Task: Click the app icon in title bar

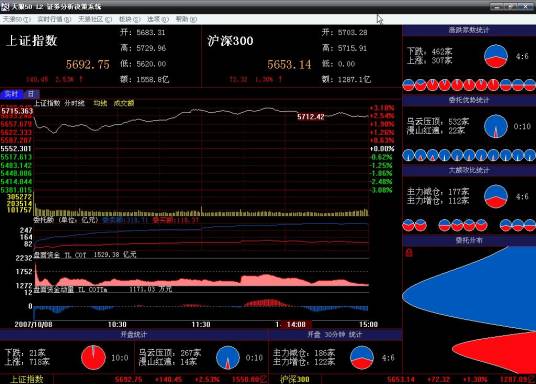Action: coord(5,6)
